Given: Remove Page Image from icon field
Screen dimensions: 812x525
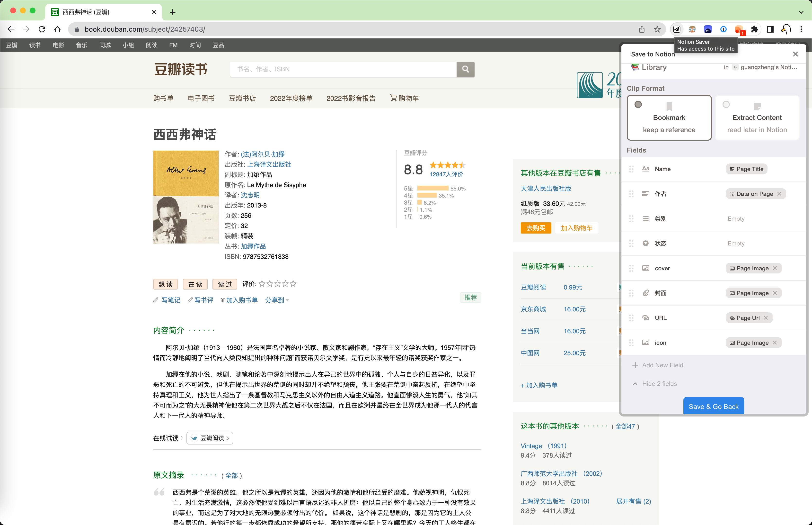Looking at the screenshot, I should (775, 343).
